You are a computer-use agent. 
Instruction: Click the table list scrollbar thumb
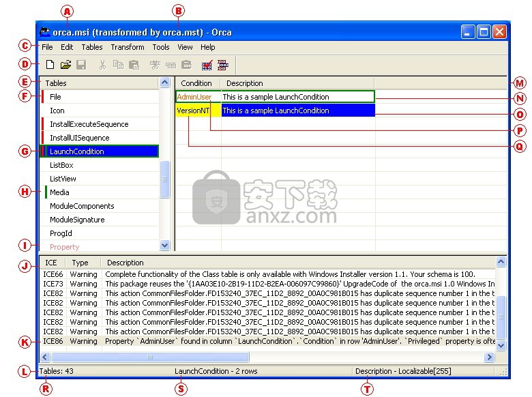[164, 179]
